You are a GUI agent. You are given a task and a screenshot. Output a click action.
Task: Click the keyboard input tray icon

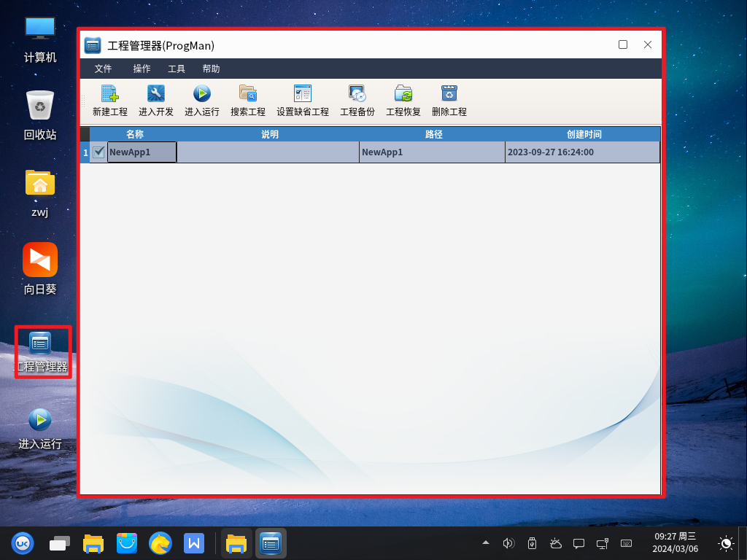626,543
